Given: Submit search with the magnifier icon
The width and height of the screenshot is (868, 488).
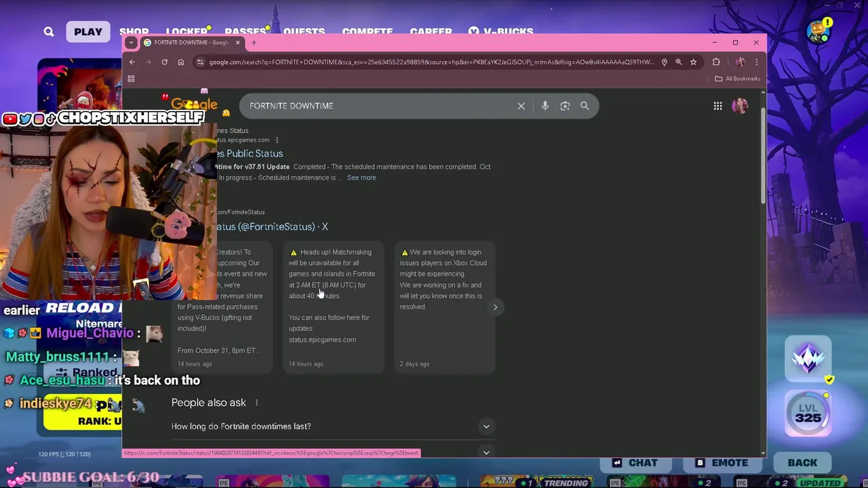Looking at the screenshot, I should [585, 106].
